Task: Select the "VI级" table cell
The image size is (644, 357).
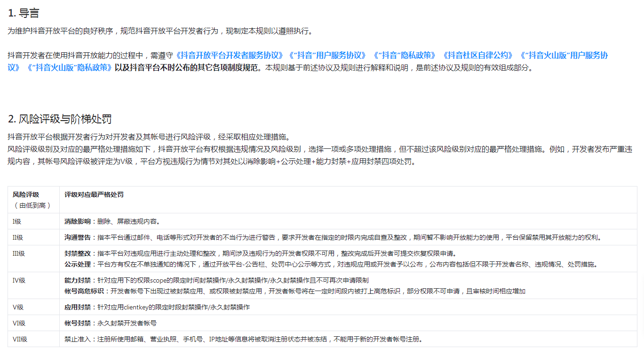Action: click(33, 323)
